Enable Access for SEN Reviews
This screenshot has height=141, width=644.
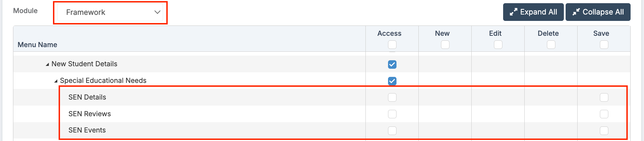[392, 114]
